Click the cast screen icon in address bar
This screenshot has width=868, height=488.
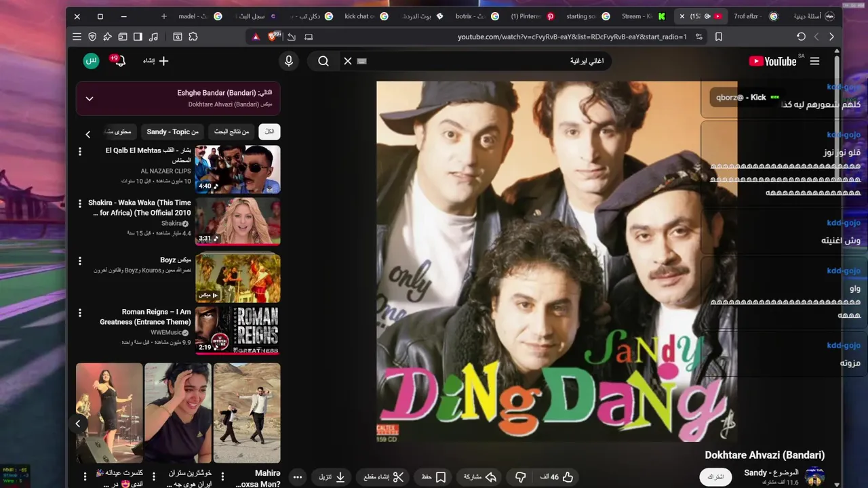point(309,37)
